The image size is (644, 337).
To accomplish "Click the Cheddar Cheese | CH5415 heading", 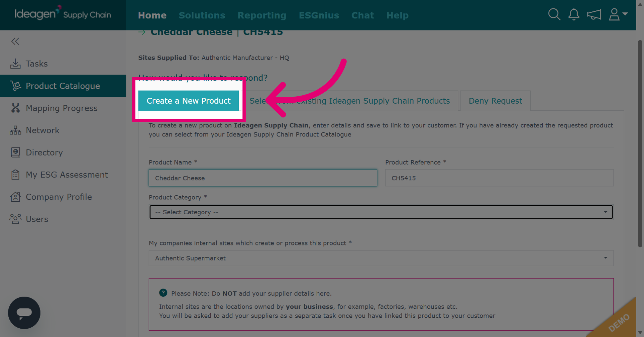I will coord(217,32).
